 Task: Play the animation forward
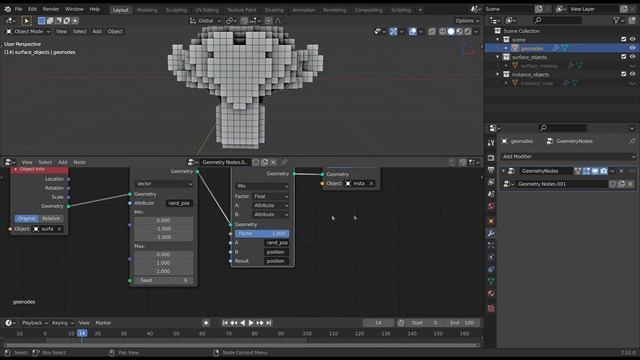(251, 323)
